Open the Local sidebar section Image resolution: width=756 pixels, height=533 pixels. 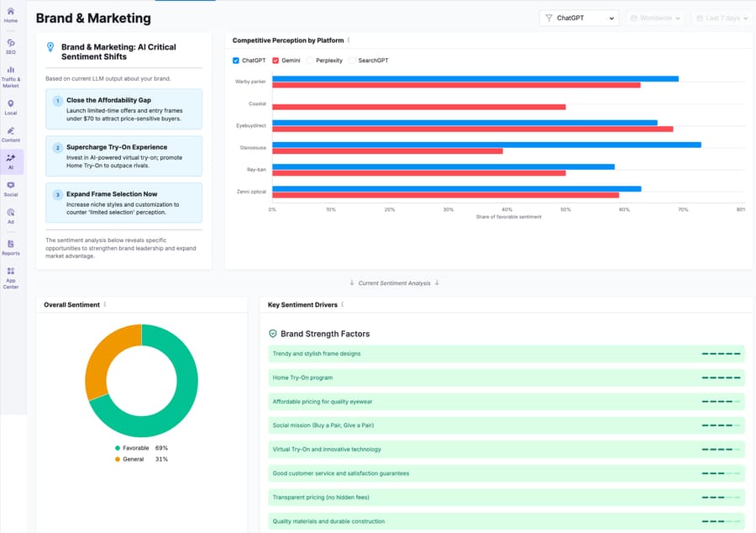[x=11, y=107]
